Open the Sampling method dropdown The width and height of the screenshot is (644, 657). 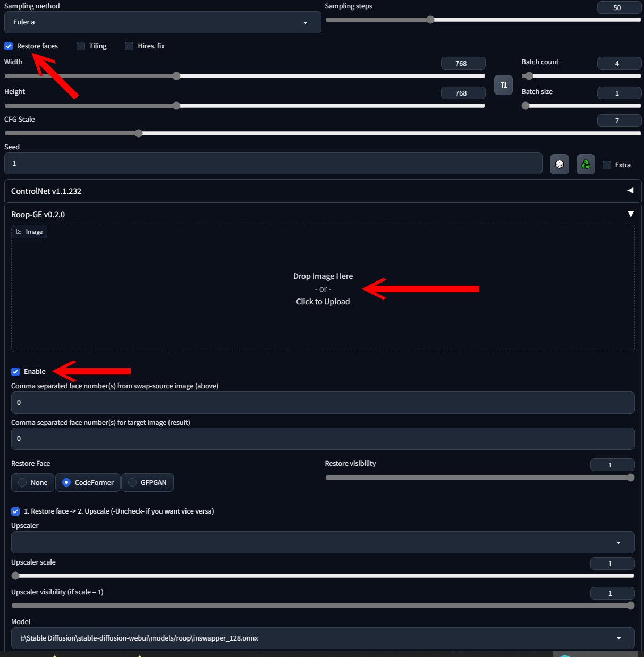click(x=162, y=22)
